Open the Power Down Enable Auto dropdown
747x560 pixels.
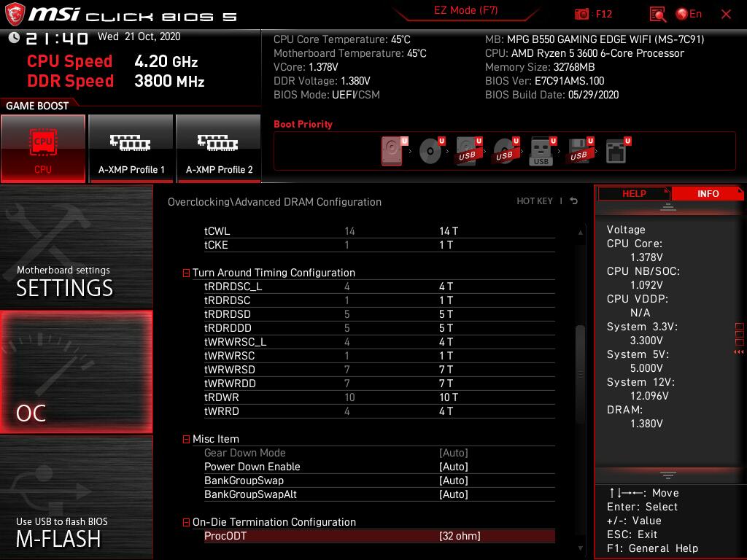(x=454, y=467)
